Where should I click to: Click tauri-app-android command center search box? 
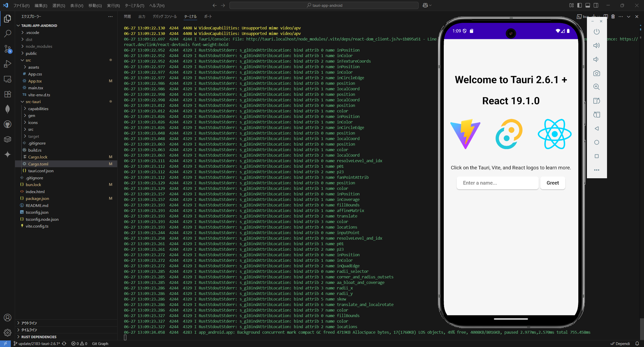pyautogui.click(x=324, y=5)
